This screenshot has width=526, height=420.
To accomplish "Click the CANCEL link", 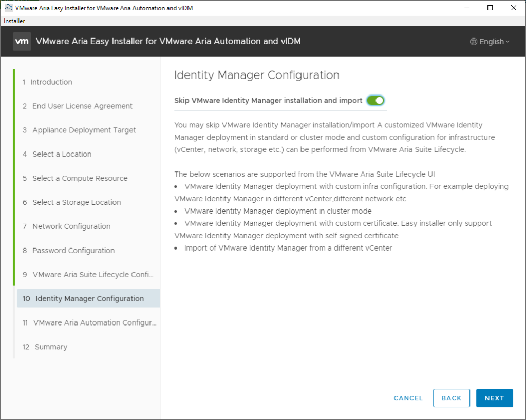I will [408, 398].
